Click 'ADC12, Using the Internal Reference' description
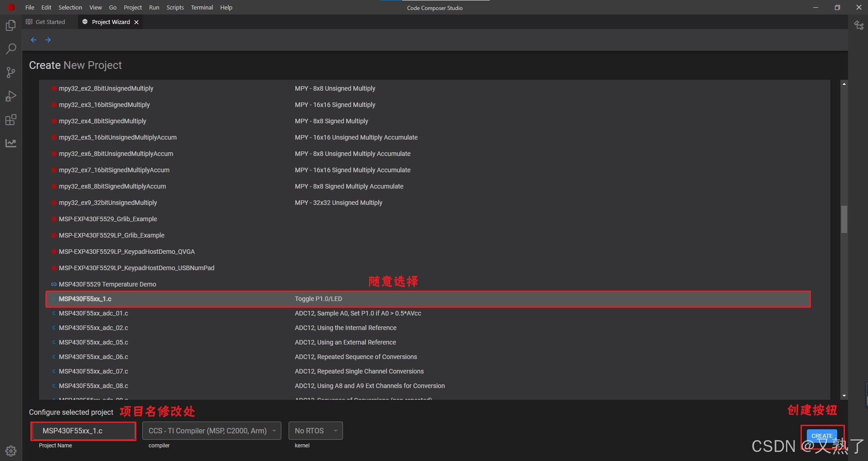The image size is (868, 461). (346, 328)
